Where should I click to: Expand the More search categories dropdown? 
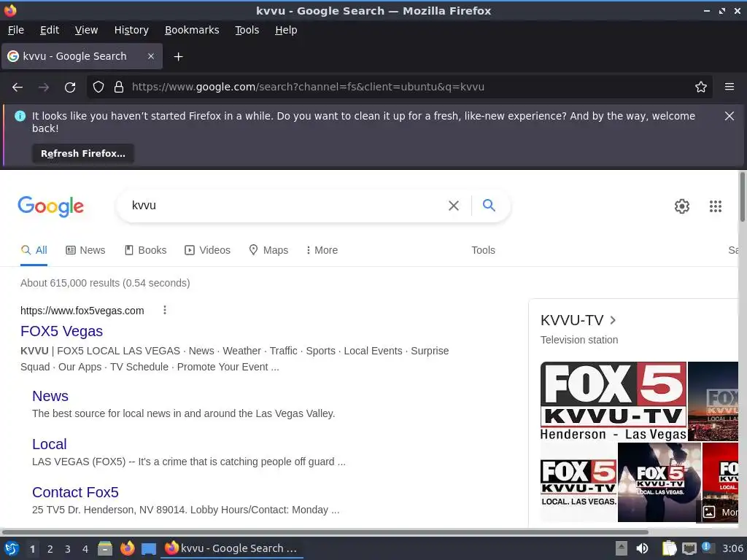(x=322, y=250)
